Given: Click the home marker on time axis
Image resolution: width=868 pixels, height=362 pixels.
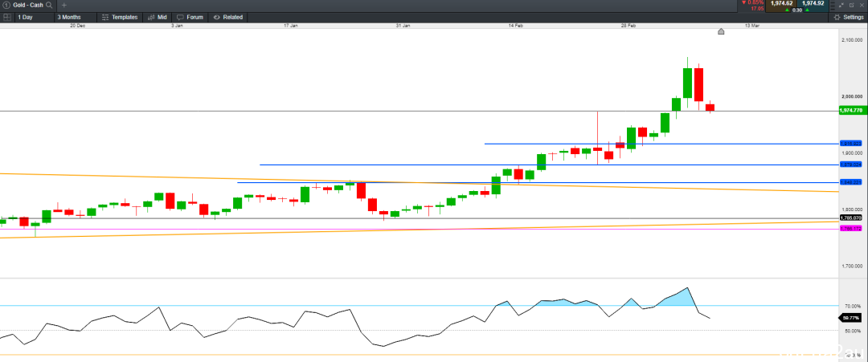Looking at the screenshot, I should pos(721,31).
